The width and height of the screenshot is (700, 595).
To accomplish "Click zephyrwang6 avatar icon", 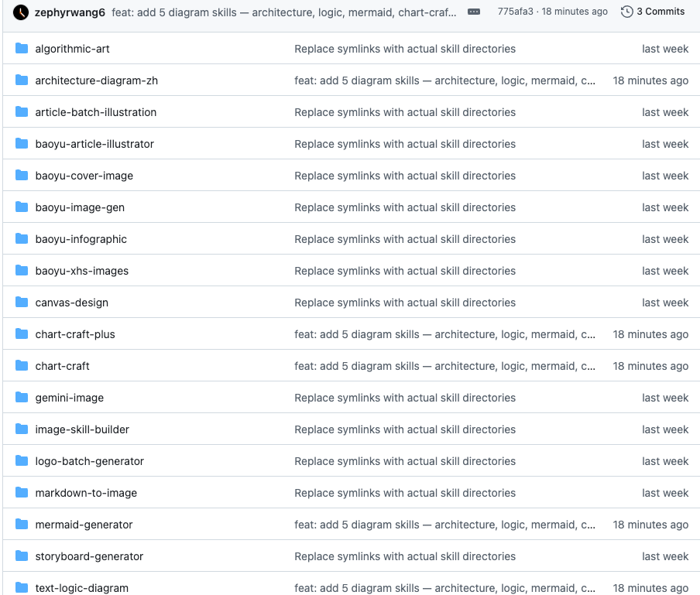I will click(21, 12).
